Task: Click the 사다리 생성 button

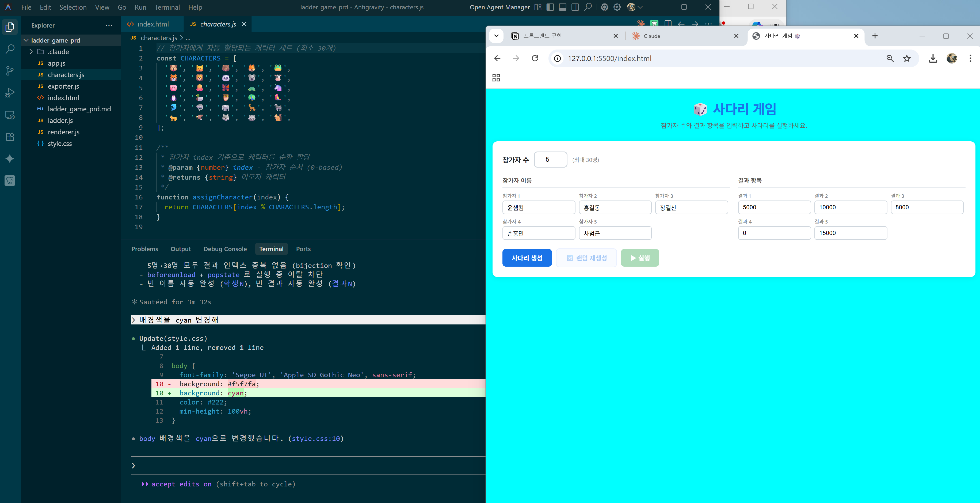Action: point(527,258)
